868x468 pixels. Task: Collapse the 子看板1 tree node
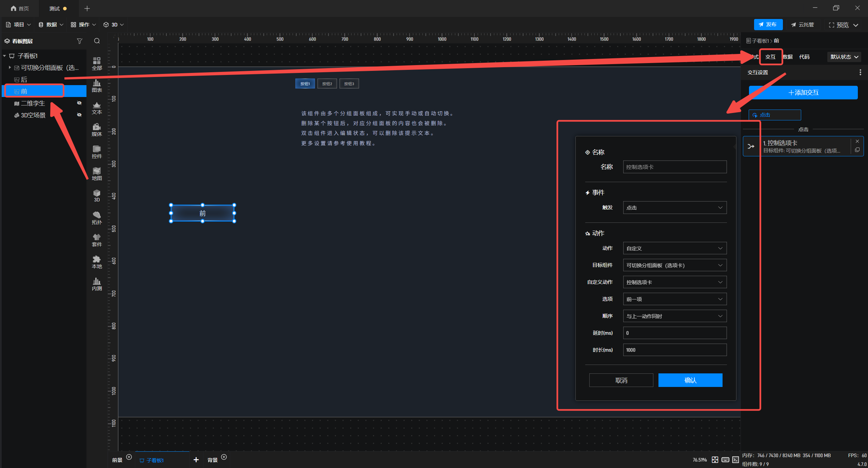pos(5,56)
